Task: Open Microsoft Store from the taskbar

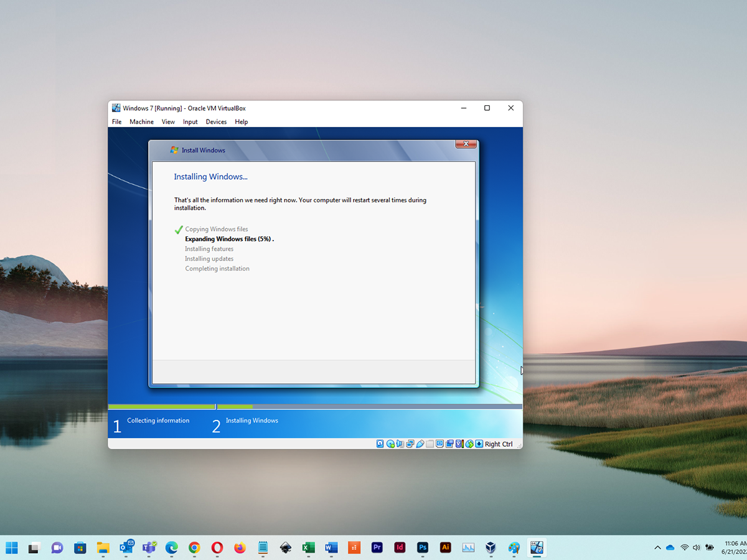Action: [x=80, y=548]
